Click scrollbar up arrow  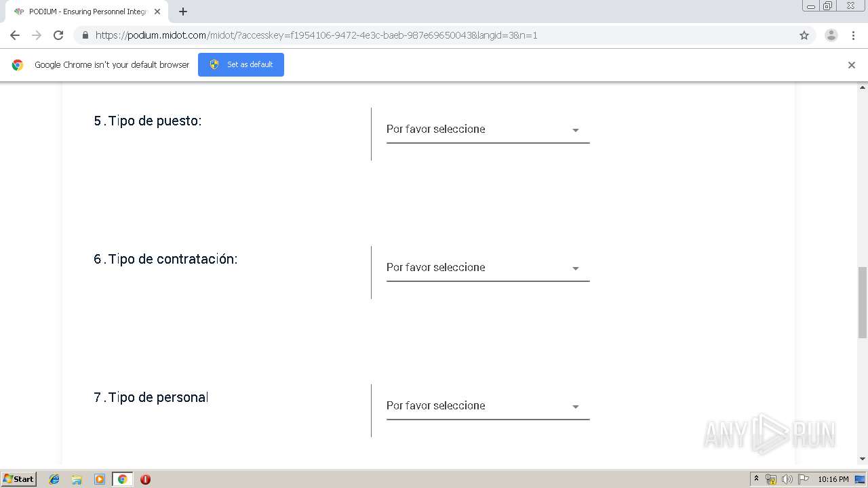click(x=863, y=87)
